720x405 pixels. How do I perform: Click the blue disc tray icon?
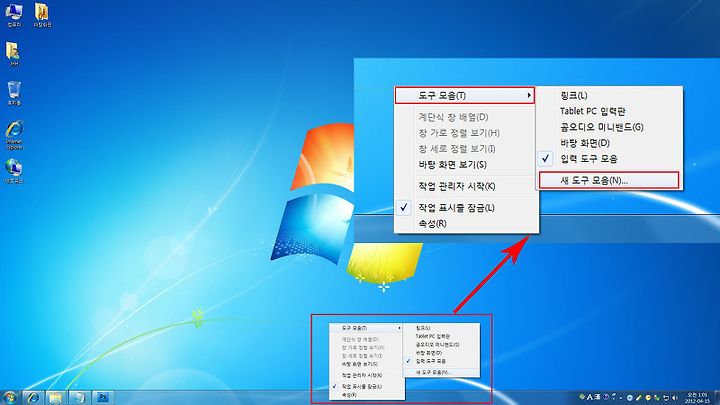coord(630,398)
